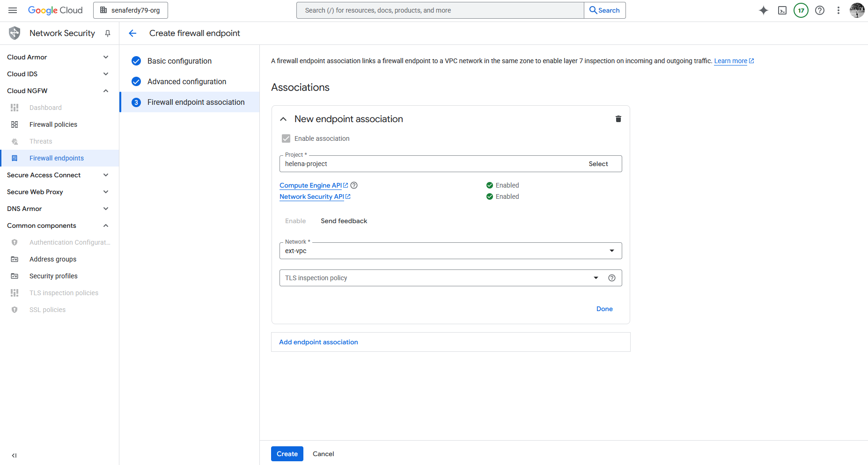868x465 pixels.
Task: Open the Network dropdown showing ext-vpc
Action: point(450,251)
